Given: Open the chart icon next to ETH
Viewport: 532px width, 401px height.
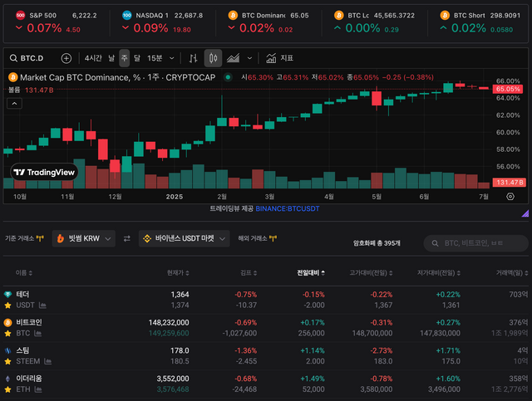Looking at the screenshot, I should [38, 390].
